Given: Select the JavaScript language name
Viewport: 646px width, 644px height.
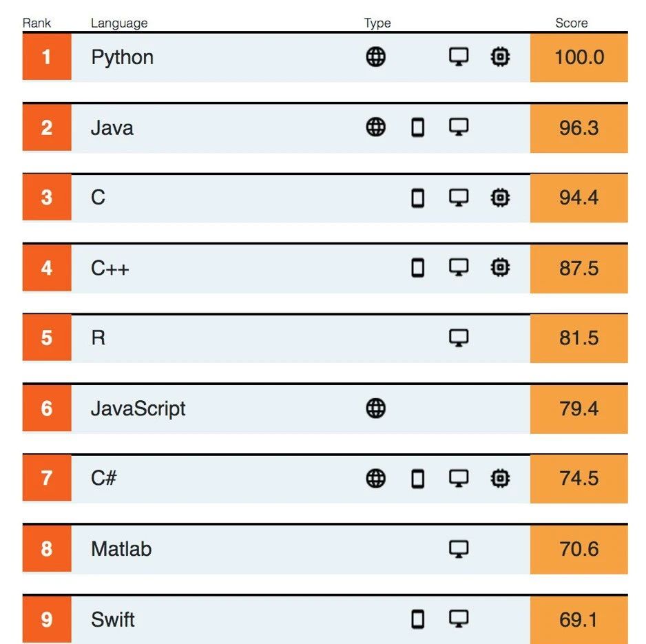Looking at the screenshot, I should 138,408.
